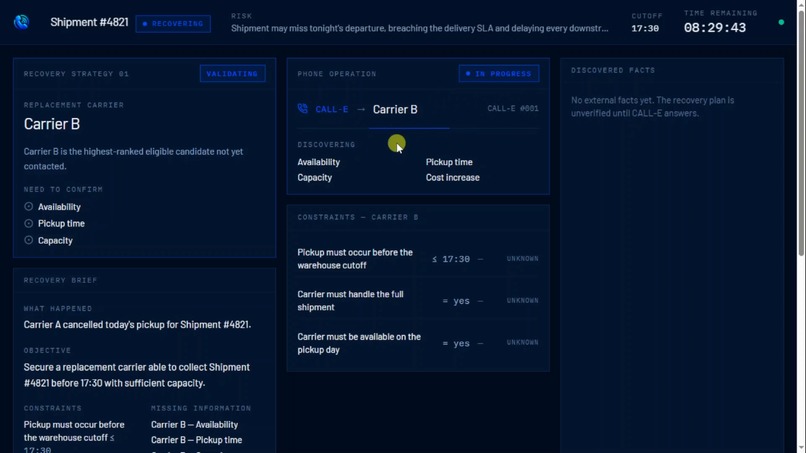
Task: Click the ≤ 17:30 constraint value
Action: pos(451,259)
